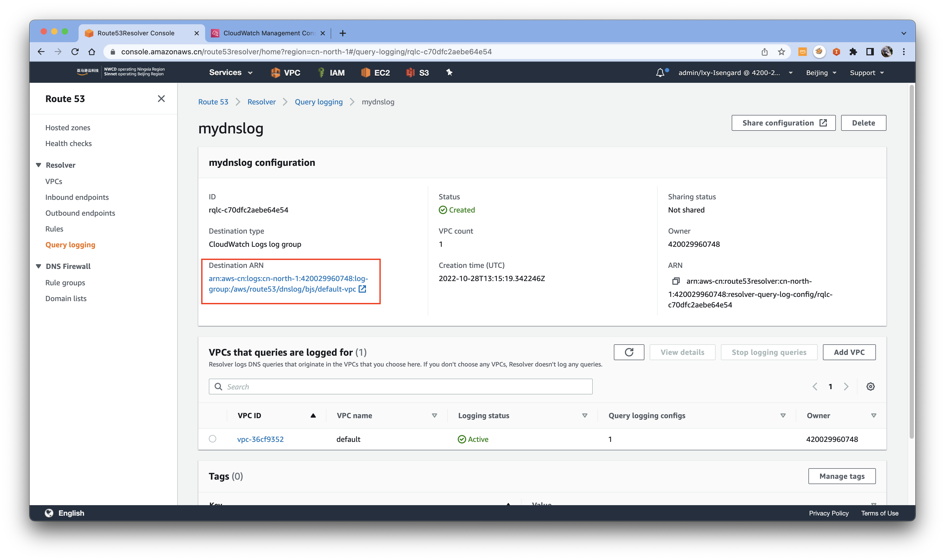
Task: Go to Route 53 breadcrumb
Action: (213, 102)
